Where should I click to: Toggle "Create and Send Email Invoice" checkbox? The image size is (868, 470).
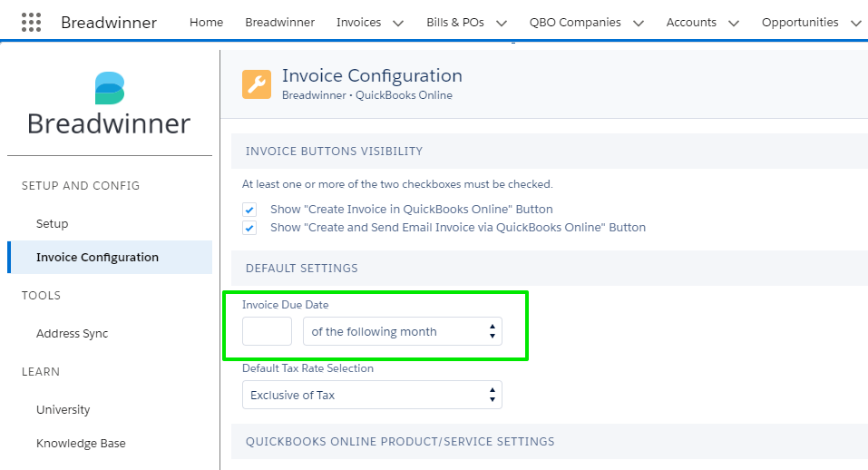click(249, 228)
